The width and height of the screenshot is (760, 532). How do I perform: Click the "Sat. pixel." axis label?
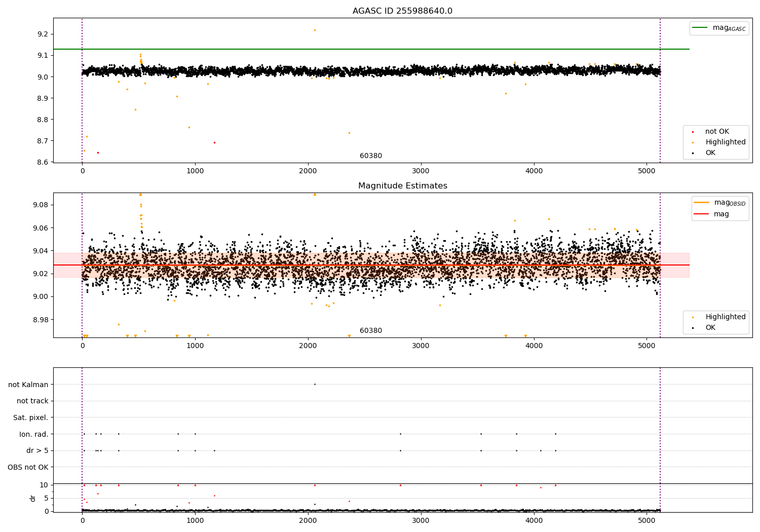click(31, 417)
